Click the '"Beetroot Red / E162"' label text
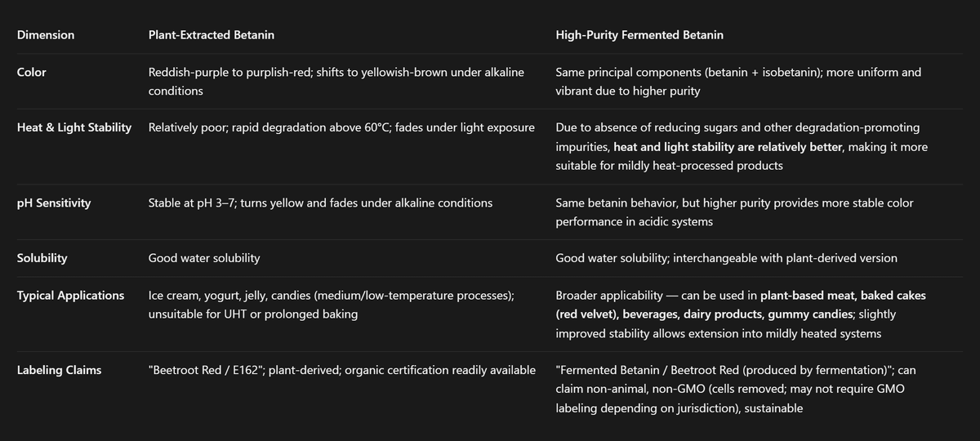The image size is (980, 441). tap(207, 370)
